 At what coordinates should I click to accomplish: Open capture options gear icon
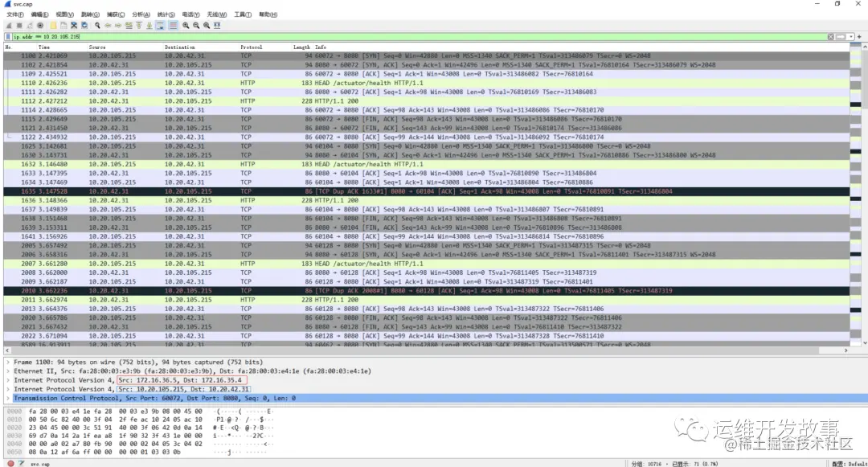[40, 26]
